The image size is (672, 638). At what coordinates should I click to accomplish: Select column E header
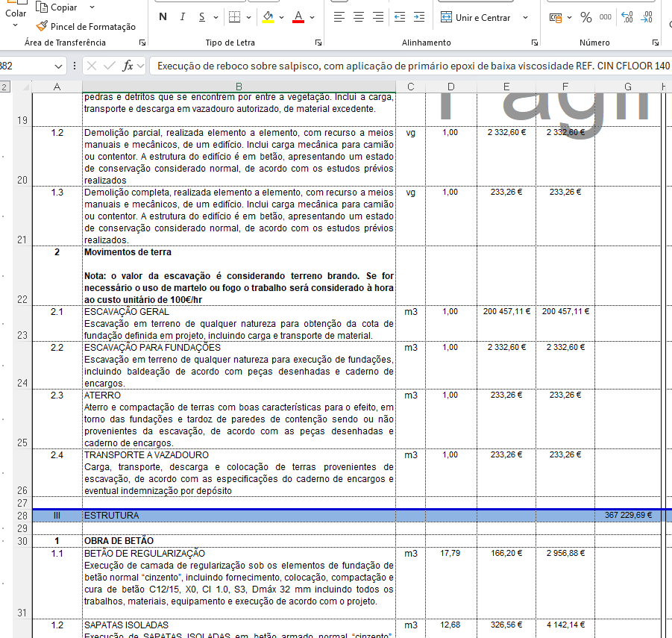[x=506, y=87]
